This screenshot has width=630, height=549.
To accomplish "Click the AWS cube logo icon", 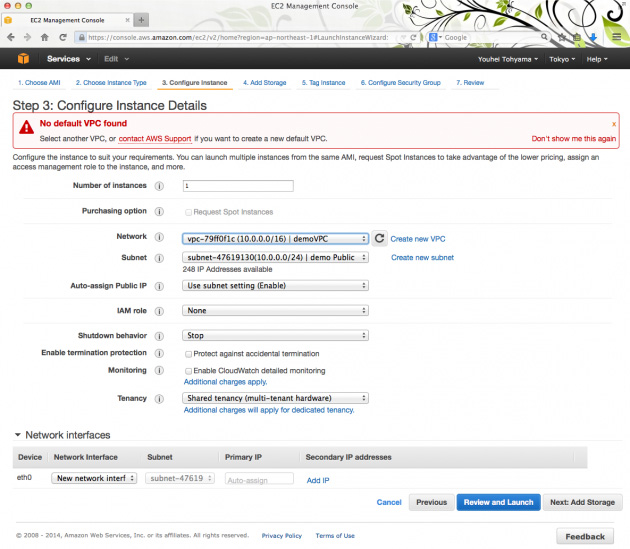I will [x=23, y=59].
